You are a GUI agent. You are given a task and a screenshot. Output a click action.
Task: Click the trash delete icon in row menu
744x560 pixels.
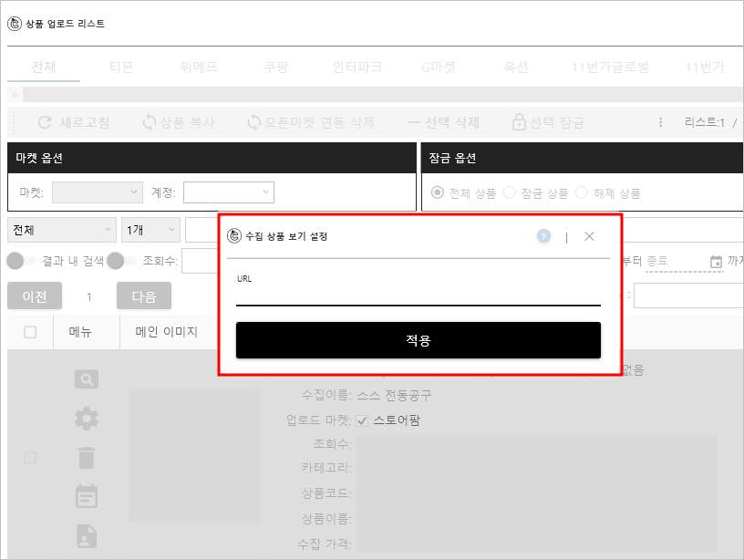point(87,458)
